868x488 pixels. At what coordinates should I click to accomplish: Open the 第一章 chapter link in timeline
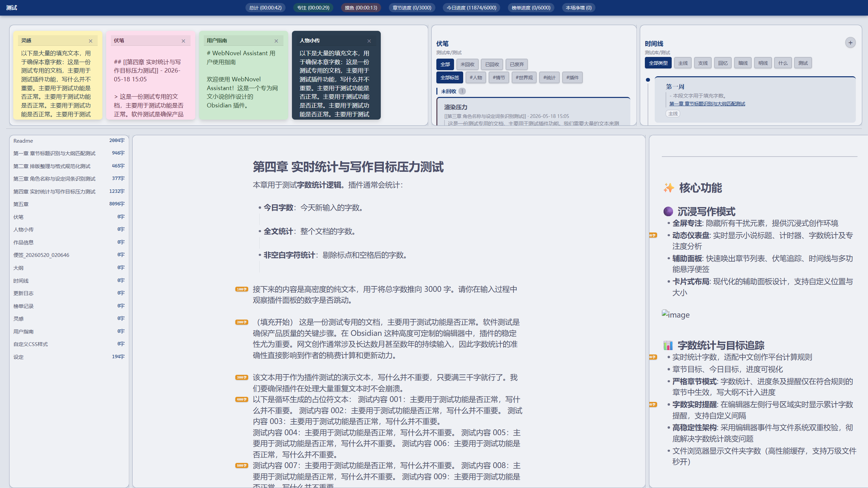click(707, 104)
